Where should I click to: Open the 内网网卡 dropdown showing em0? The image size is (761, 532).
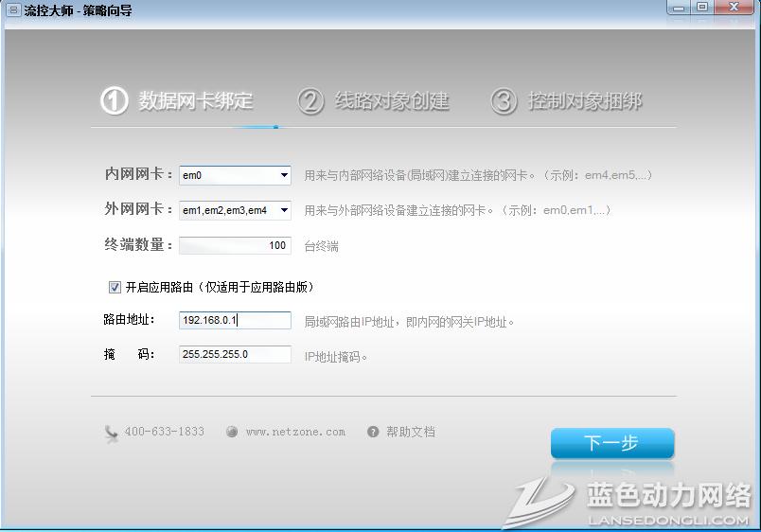pos(284,175)
